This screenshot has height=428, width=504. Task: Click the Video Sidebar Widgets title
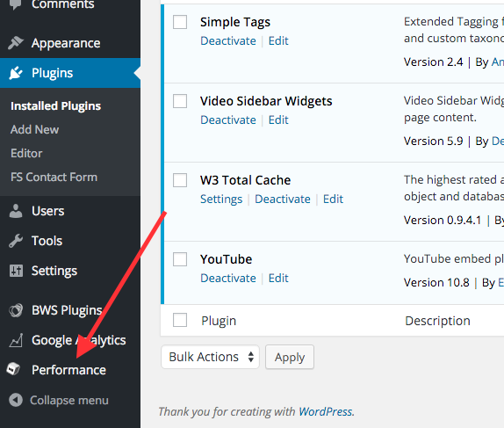pyautogui.click(x=266, y=101)
